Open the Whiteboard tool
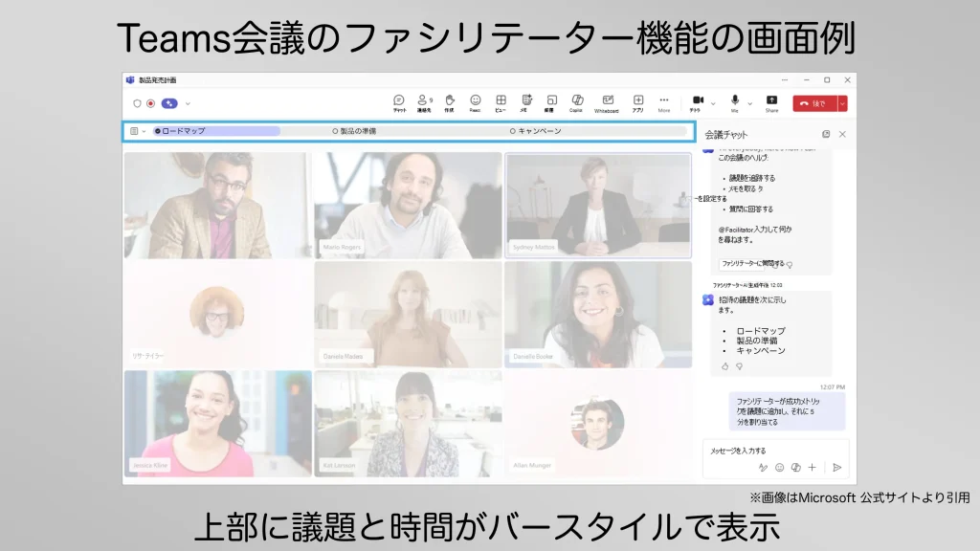Image resolution: width=980 pixels, height=551 pixels. click(606, 99)
